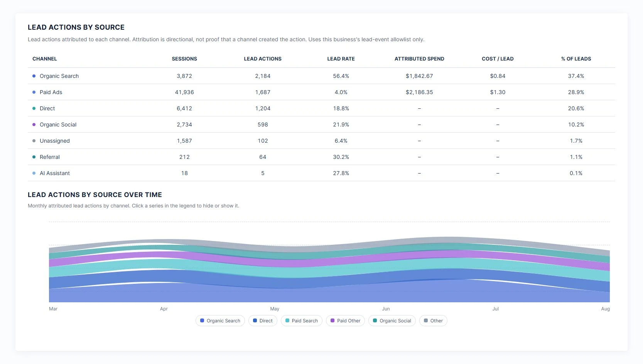Click sessions value 41,936

(184, 92)
